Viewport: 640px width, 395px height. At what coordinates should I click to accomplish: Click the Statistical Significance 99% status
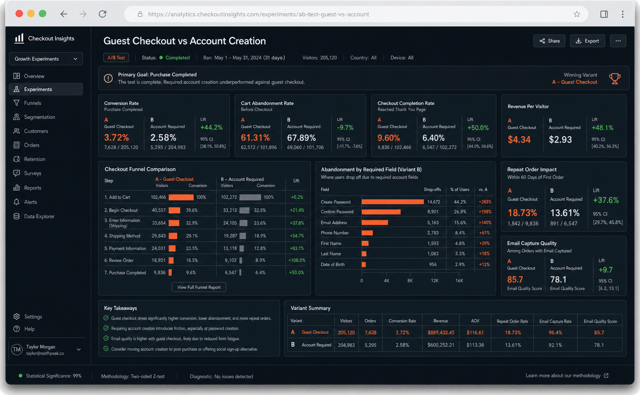pyautogui.click(x=50, y=376)
